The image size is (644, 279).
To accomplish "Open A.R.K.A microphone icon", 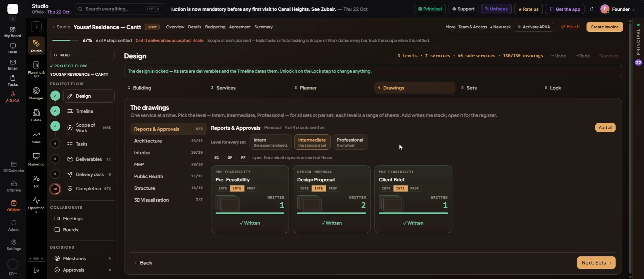I will coord(13,97).
